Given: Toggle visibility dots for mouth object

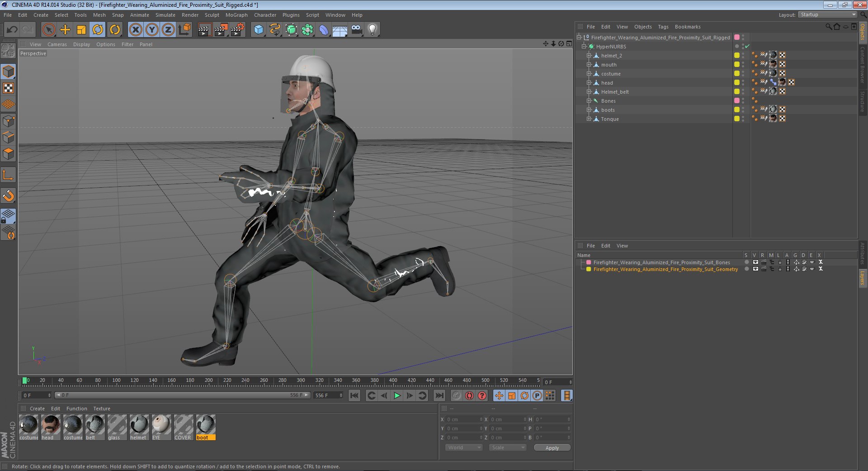Looking at the screenshot, I should pyautogui.click(x=743, y=65).
